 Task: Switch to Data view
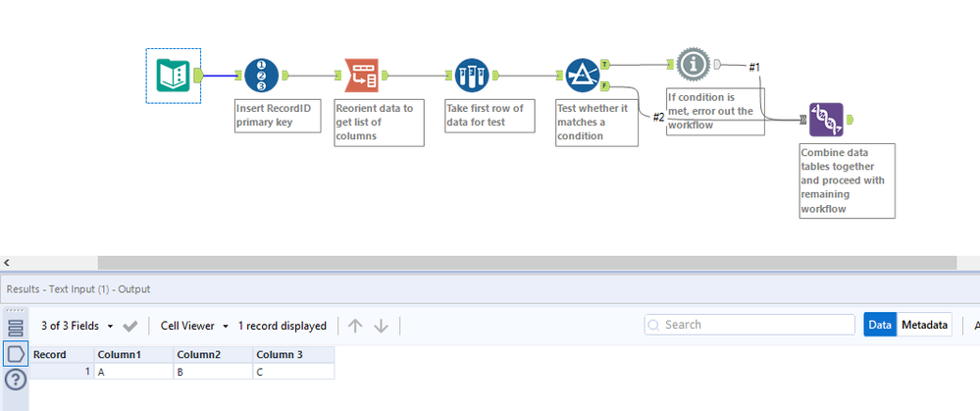(x=880, y=325)
